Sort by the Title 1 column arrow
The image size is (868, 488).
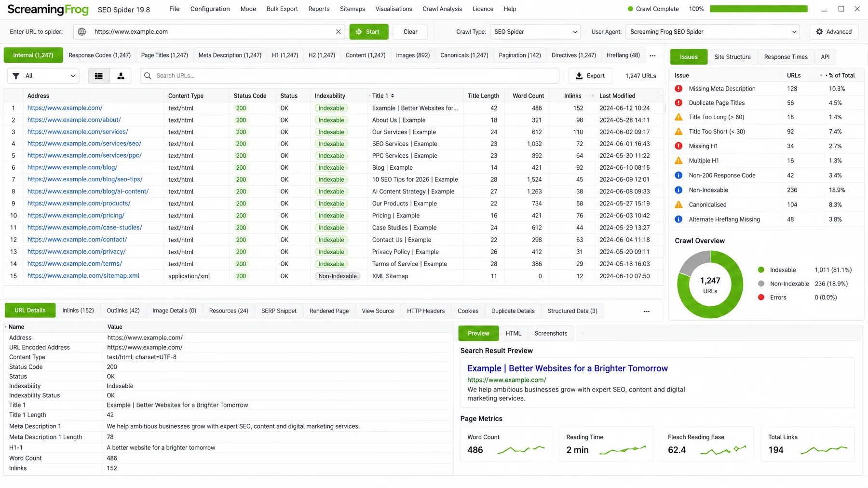click(x=393, y=95)
